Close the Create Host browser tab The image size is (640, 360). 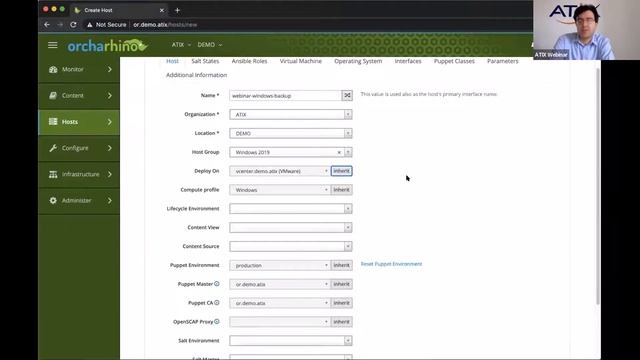(162, 10)
